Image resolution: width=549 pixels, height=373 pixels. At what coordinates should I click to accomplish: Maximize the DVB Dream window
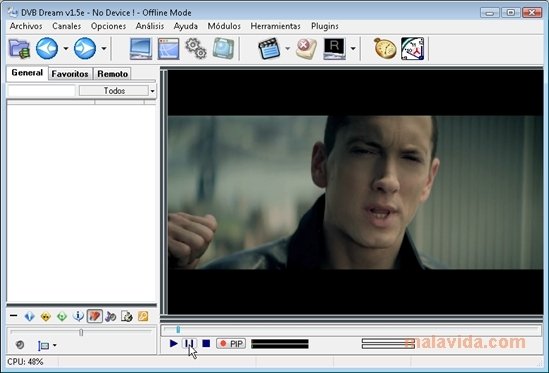pos(510,13)
